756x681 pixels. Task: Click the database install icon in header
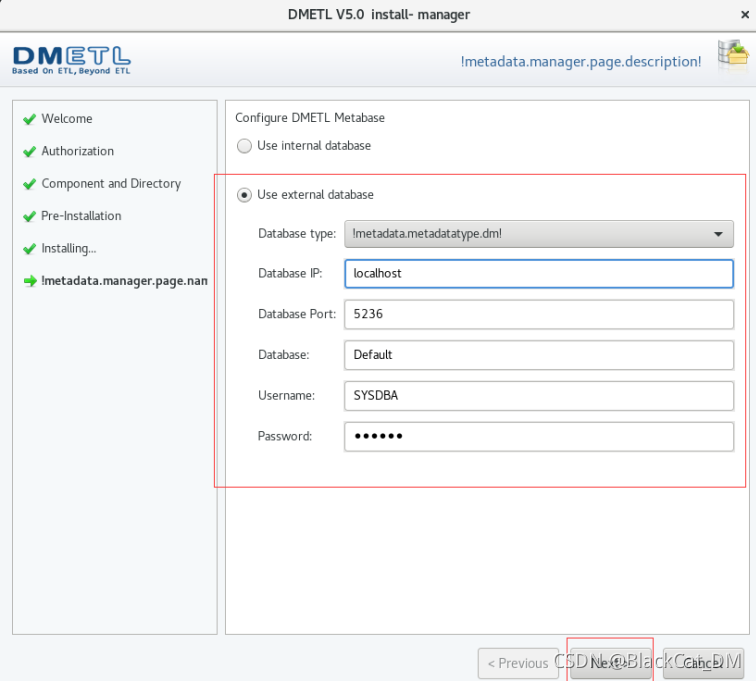click(x=733, y=54)
